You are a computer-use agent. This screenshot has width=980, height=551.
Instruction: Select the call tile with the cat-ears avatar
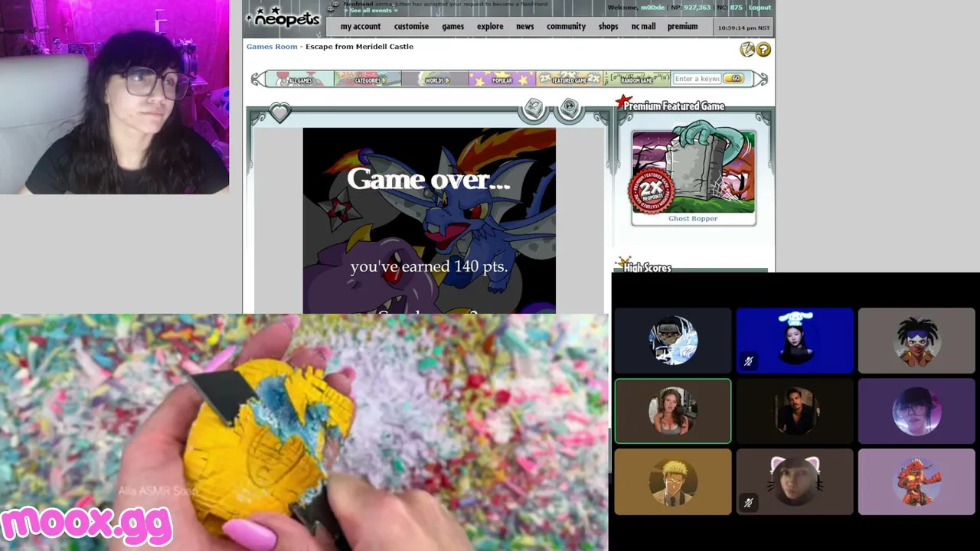pos(795,481)
